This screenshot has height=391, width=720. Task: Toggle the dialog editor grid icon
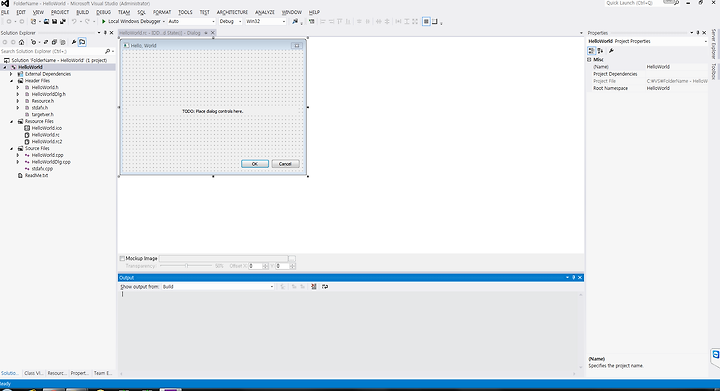[426, 21]
